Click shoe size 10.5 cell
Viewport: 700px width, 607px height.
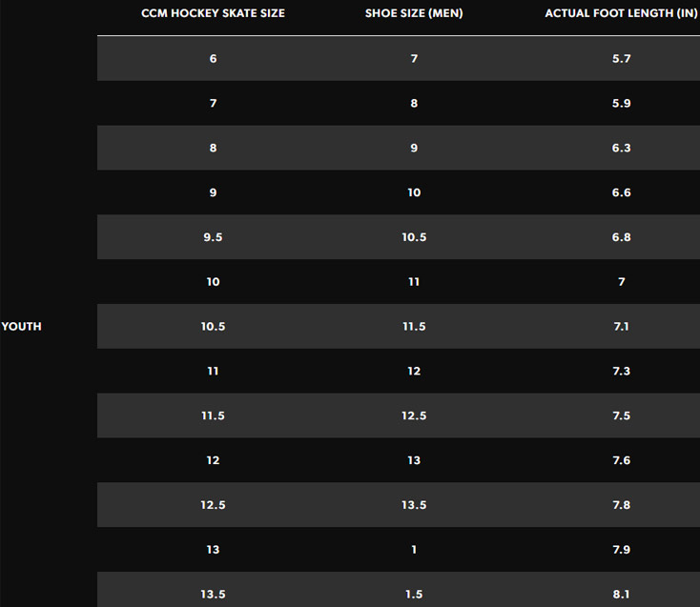[x=414, y=237]
